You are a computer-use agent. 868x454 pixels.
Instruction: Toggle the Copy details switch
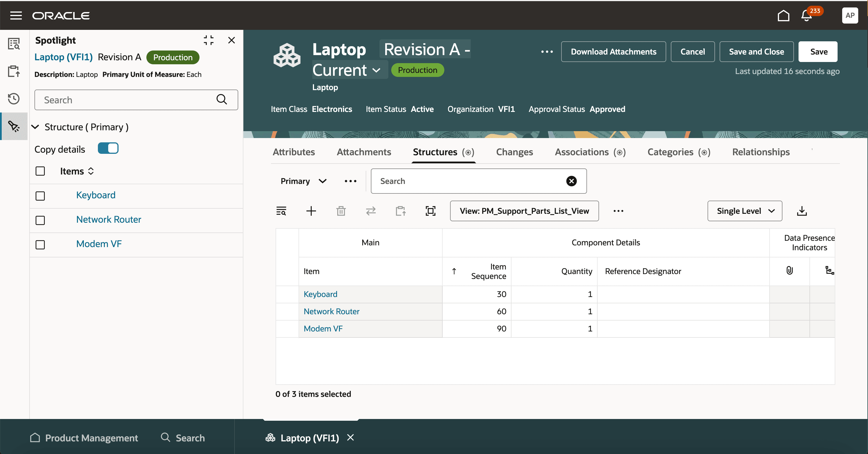tap(108, 149)
